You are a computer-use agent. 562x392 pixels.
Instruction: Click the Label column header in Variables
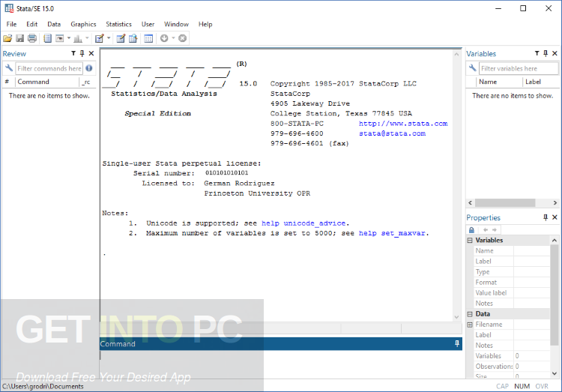tap(540, 82)
